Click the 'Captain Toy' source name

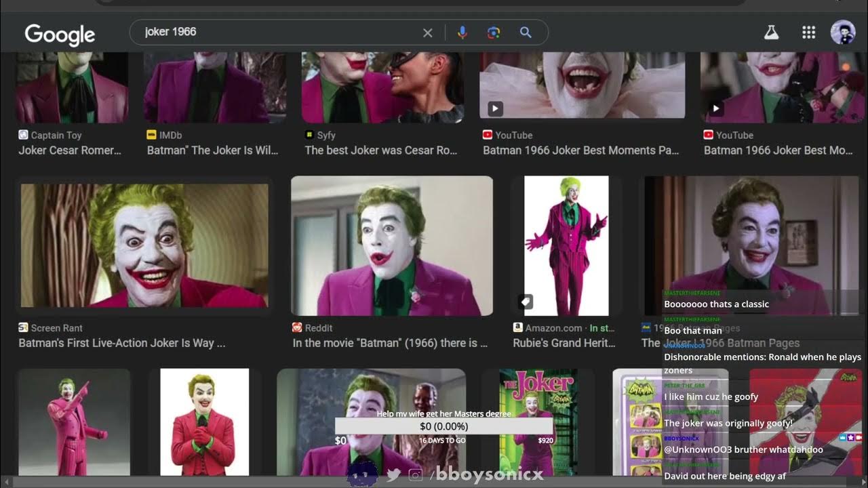(x=56, y=135)
